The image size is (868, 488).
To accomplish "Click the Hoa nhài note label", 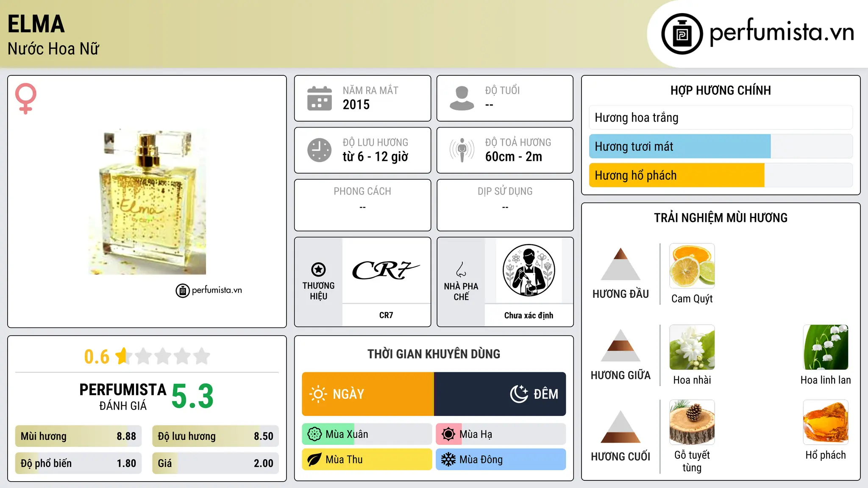I will 692,380.
